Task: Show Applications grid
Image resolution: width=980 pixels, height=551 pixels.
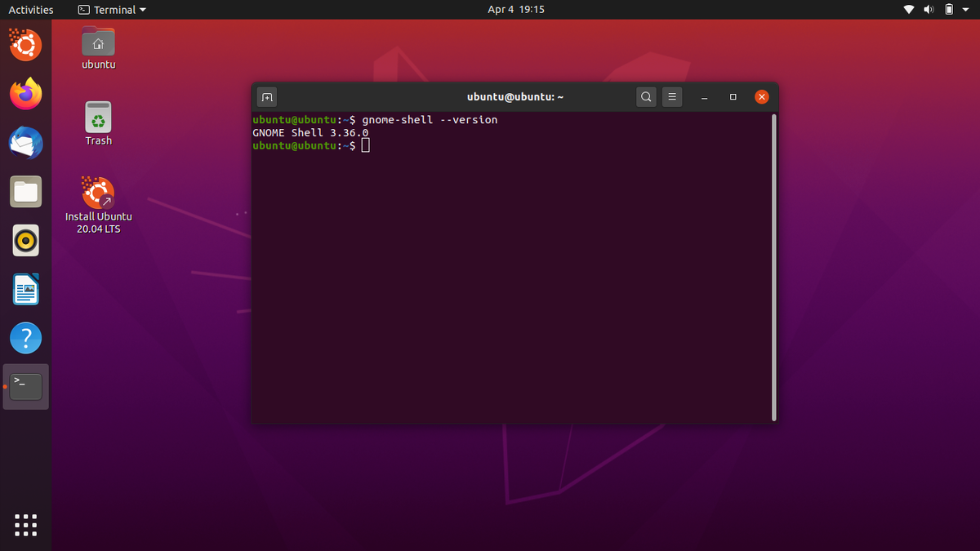Action: 26,525
